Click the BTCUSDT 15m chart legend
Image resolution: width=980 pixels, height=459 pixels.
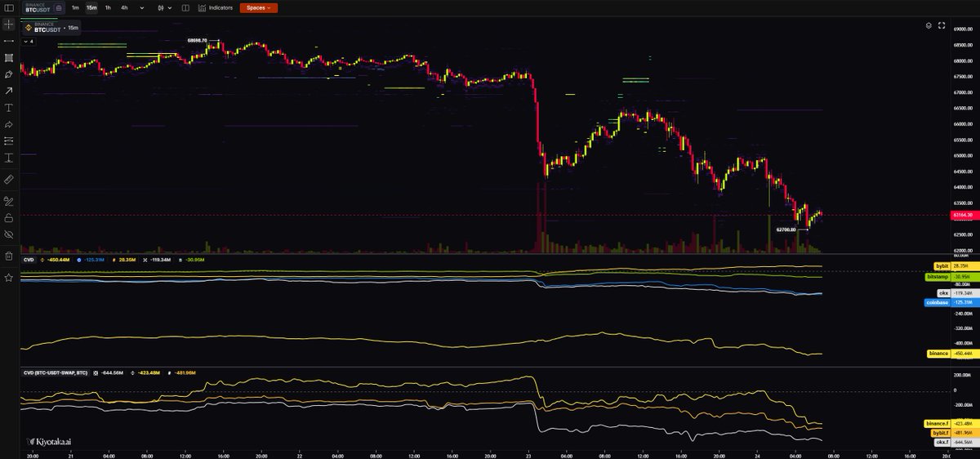click(51, 28)
